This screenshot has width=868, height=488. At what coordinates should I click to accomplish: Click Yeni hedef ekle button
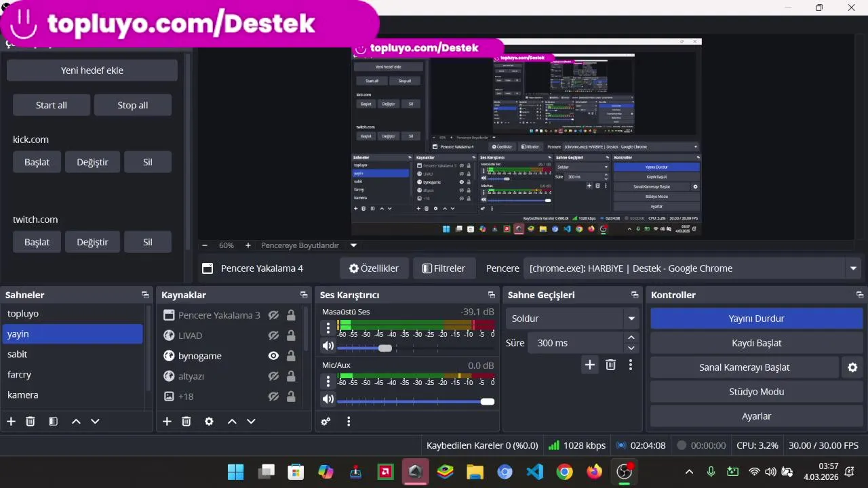pyautogui.click(x=92, y=70)
